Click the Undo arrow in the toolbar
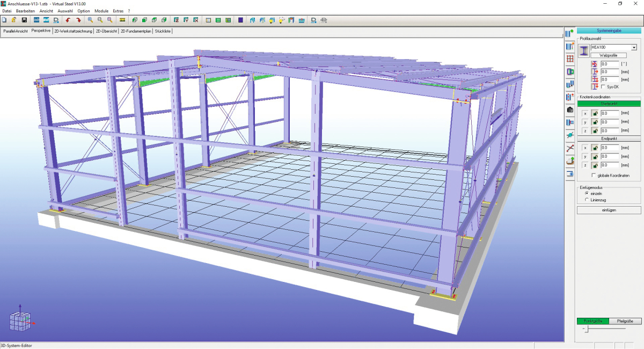The height and width of the screenshot is (349, 644). [67, 20]
